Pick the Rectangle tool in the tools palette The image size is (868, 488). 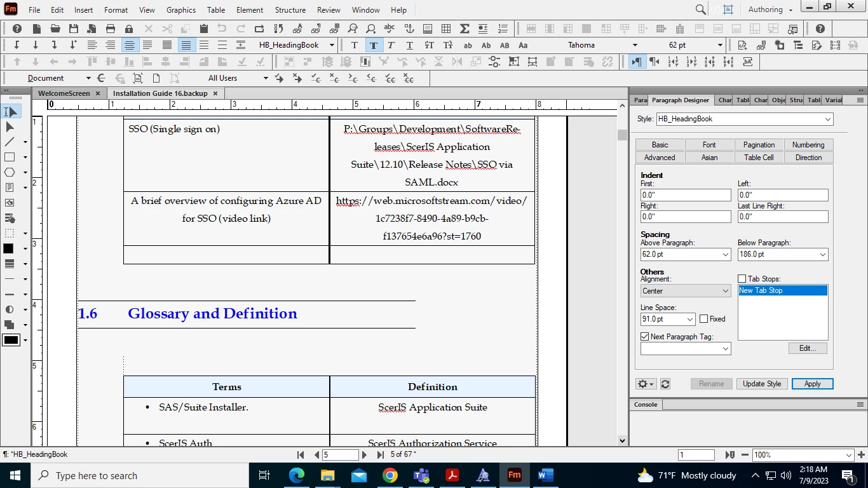10,157
